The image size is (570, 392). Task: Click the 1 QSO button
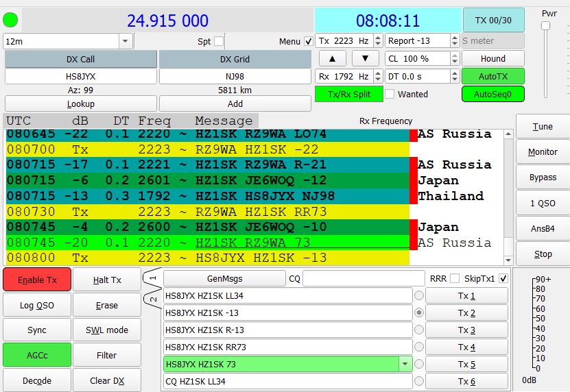(543, 203)
